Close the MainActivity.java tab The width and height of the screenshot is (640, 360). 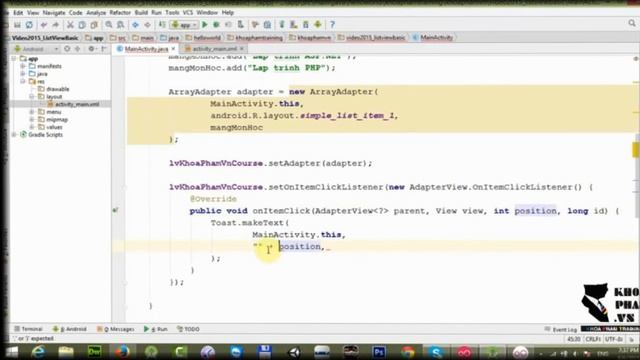(173, 49)
